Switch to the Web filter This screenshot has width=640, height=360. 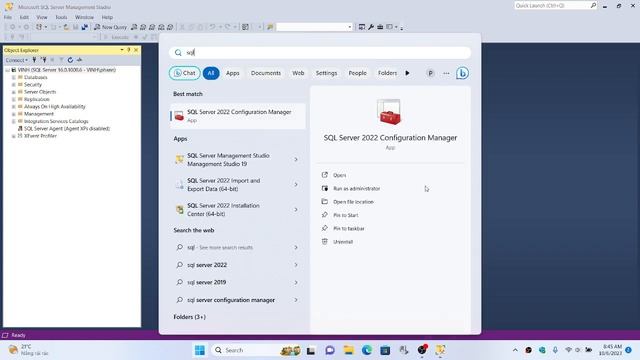coord(298,73)
